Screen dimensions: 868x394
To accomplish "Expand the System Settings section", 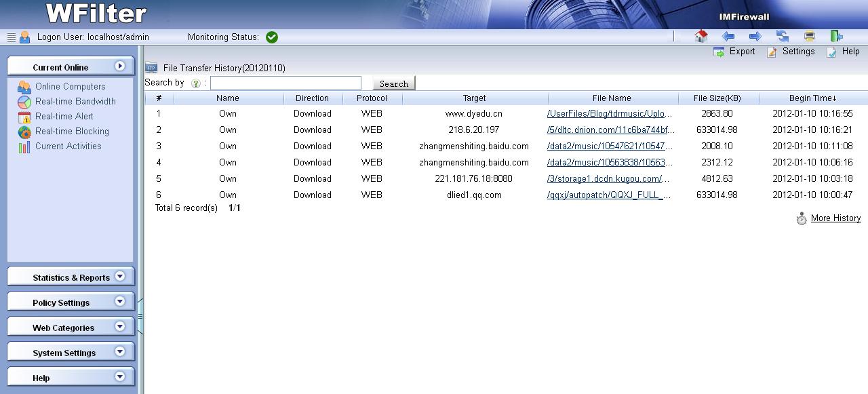I will (x=71, y=353).
